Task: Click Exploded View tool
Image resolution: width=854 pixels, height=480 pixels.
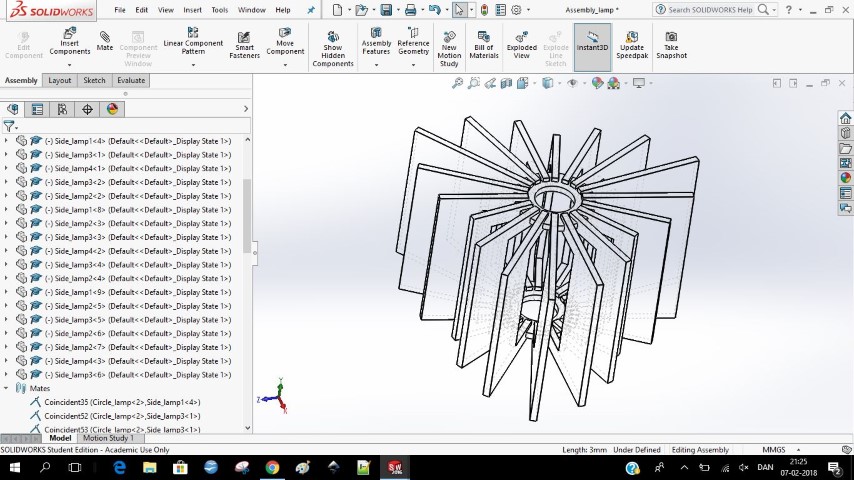Action: (x=521, y=45)
